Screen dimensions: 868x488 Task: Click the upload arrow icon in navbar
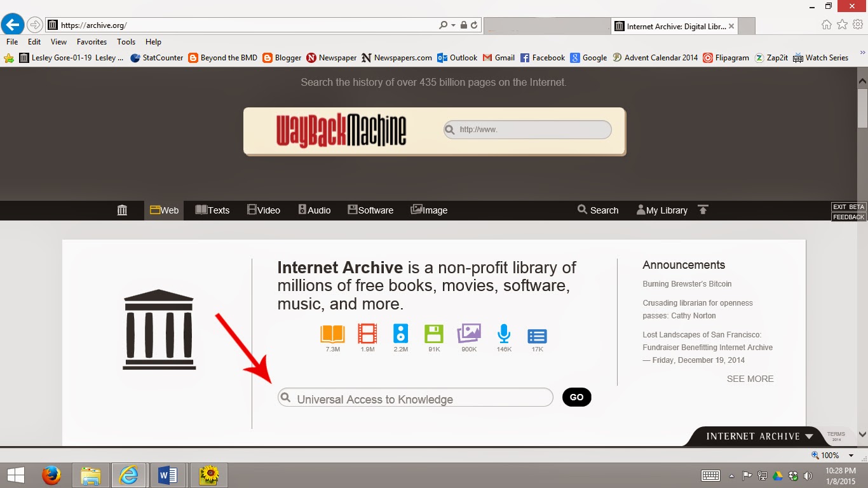coord(703,210)
